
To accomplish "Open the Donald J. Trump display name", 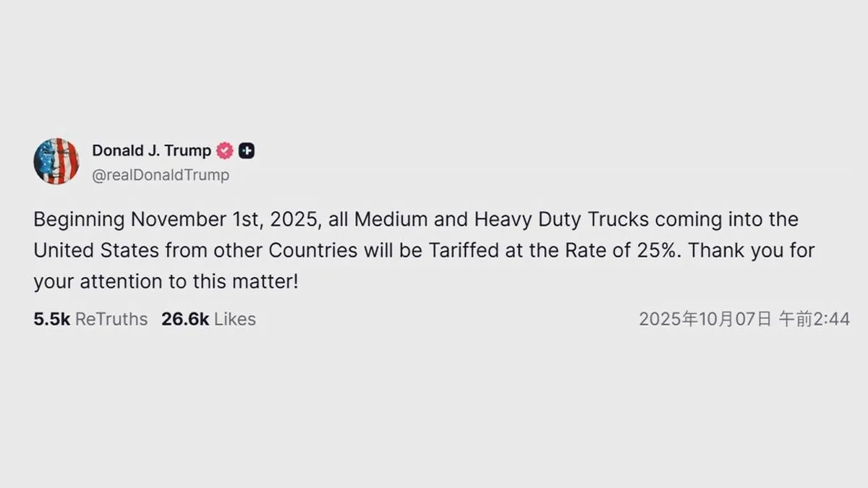I will point(151,151).
